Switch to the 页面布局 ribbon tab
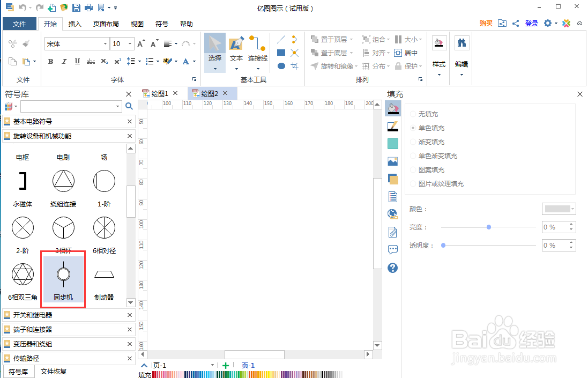 [106, 24]
